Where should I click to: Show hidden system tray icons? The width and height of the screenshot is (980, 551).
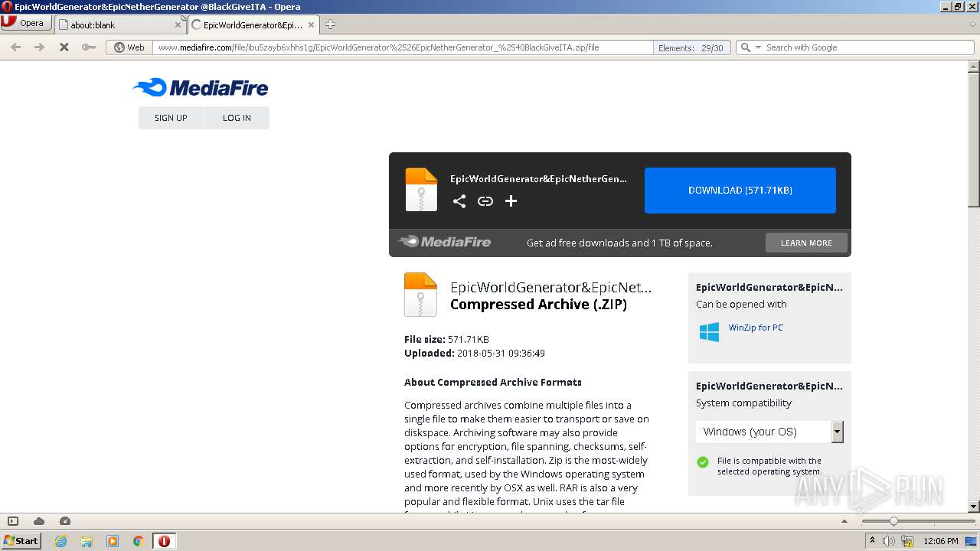tap(872, 541)
